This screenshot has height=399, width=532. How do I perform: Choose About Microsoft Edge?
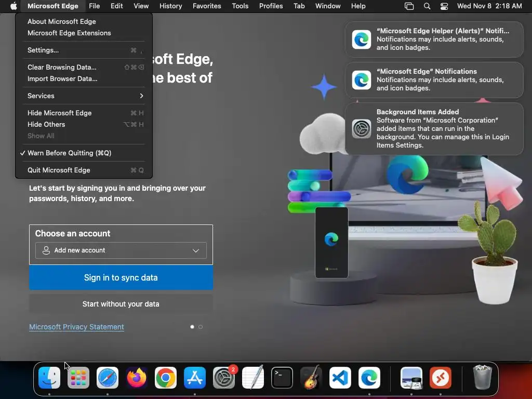[x=84, y=21]
